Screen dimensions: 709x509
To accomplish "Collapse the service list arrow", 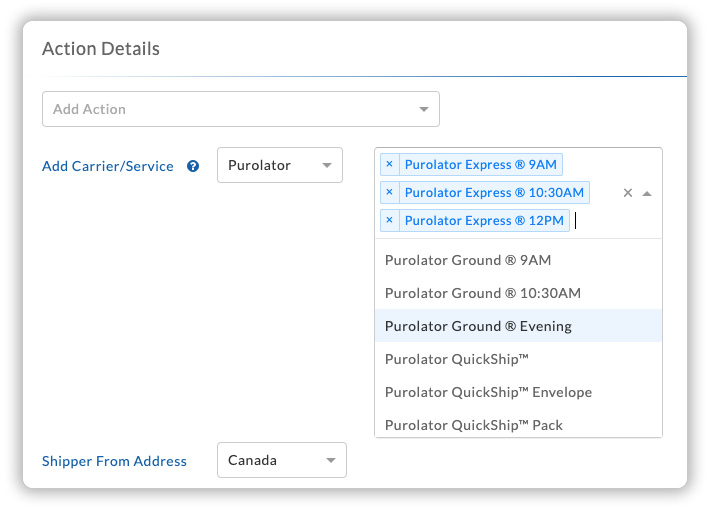I will [x=647, y=193].
